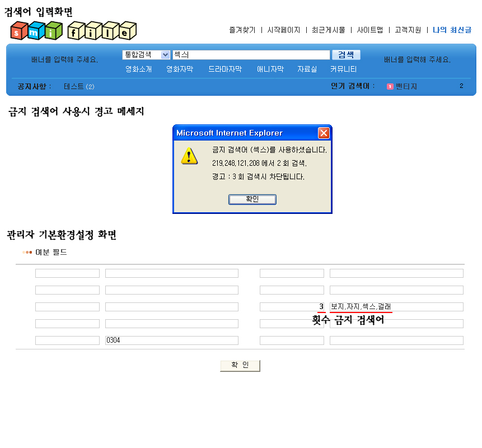This screenshot has height=448, width=482.
Task: Click the banned keywords list field
Action: click(x=396, y=307)
